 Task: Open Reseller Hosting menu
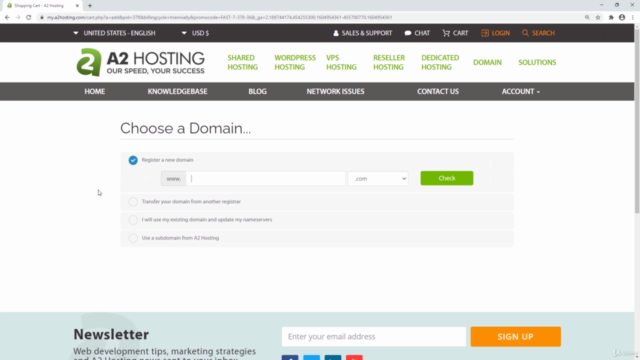pyautogui.click(x=389, y=62)
